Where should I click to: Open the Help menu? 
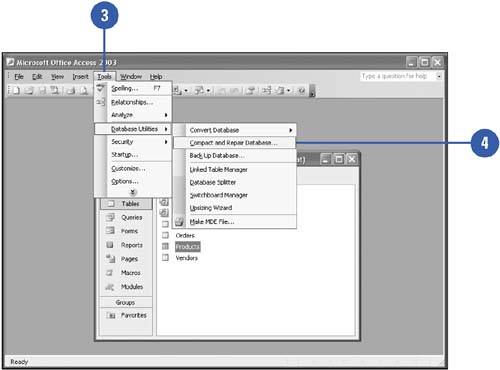tap(156, 77)
